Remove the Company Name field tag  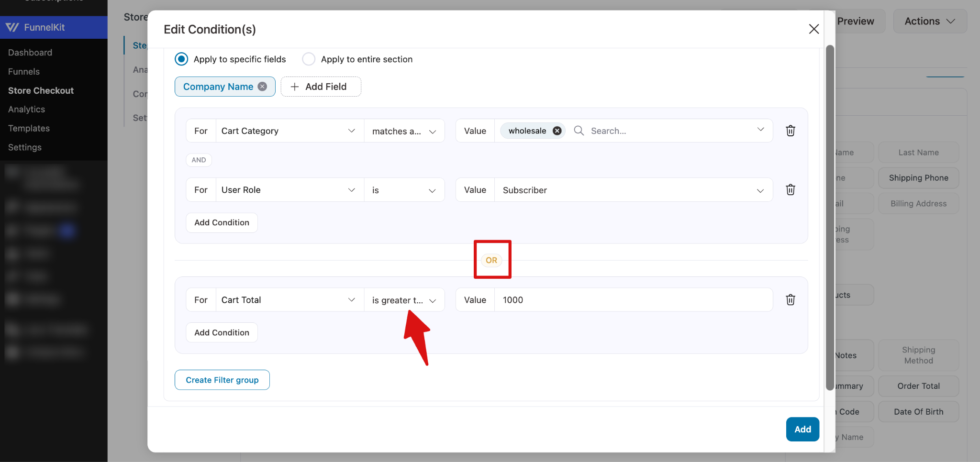pos(262,87)
